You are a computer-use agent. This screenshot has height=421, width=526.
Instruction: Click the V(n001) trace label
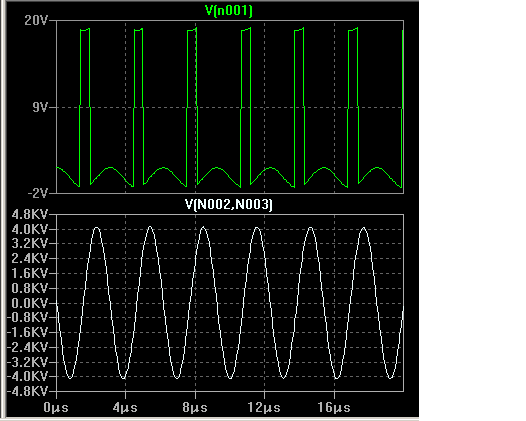[229, 10]
